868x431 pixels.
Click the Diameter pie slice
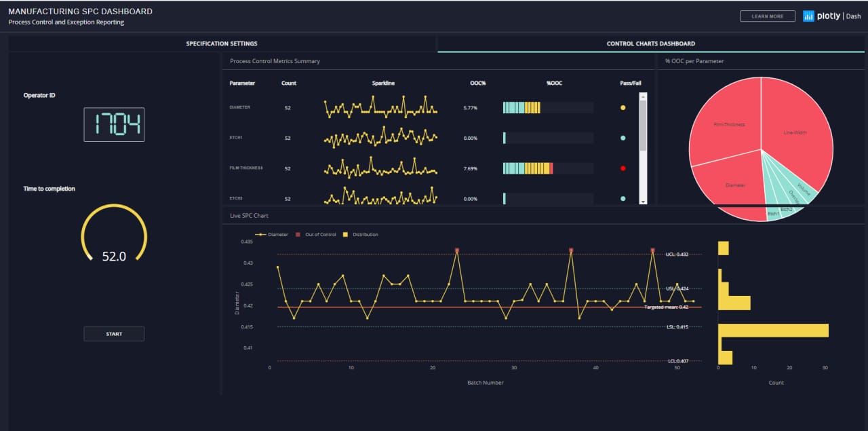[736, 185]
